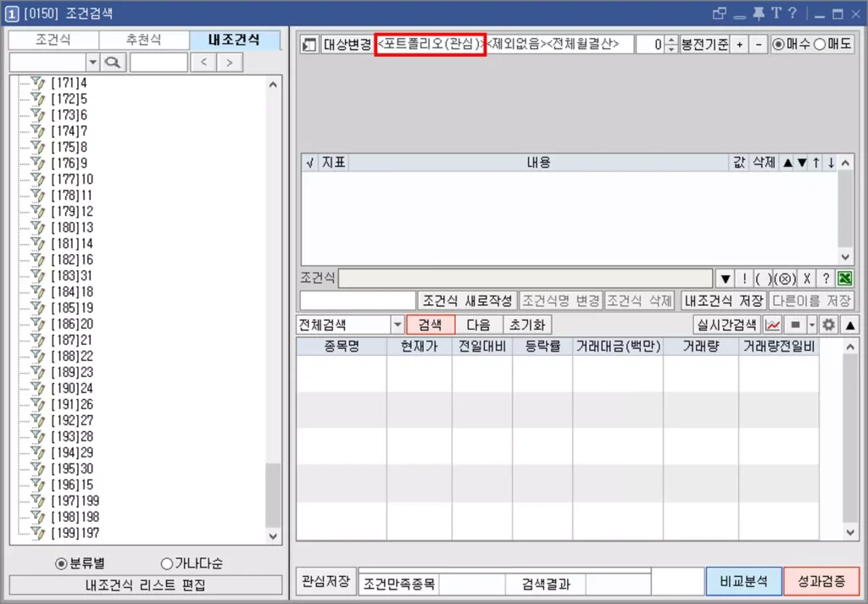Switch to the 추천식 tab
Image resolution: width=868 pixels, height=604 pixels.
coord(144,40)
